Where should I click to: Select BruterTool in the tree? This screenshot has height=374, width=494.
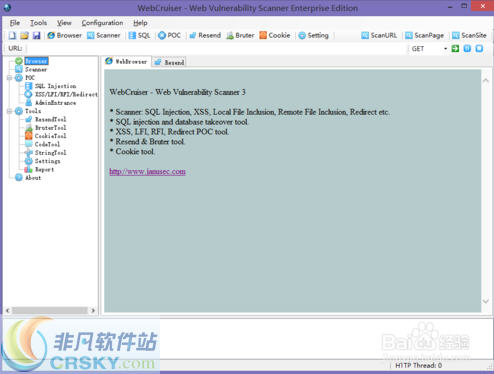(50, 128)
